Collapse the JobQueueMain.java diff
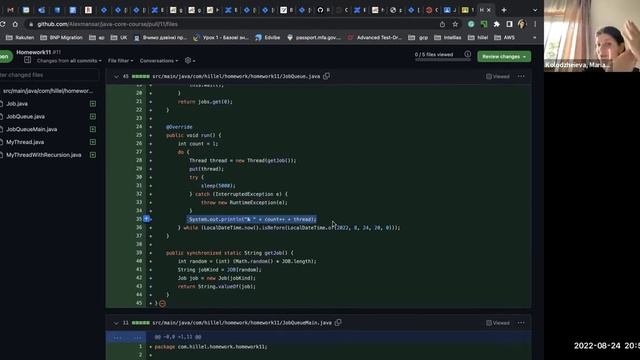640x360 pixels. pyautogui.click(x=116, y=323)
